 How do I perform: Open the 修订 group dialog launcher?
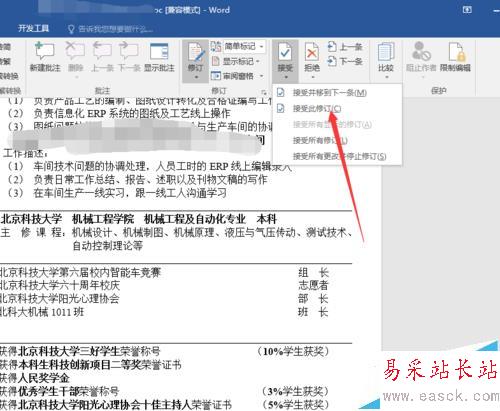click(x=264, y=91)
